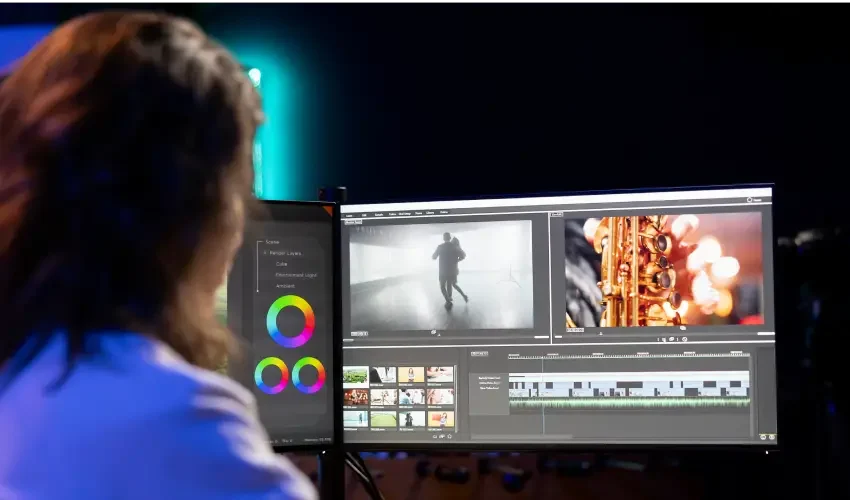
Task: Click the star icon below the media bin
Action: [450, 436]
